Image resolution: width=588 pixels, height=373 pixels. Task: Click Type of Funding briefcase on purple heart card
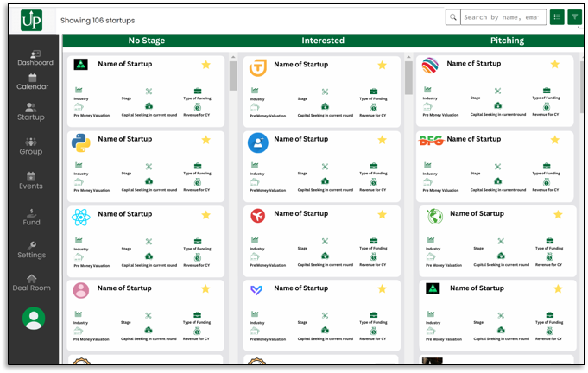click(x=374, y=315)
